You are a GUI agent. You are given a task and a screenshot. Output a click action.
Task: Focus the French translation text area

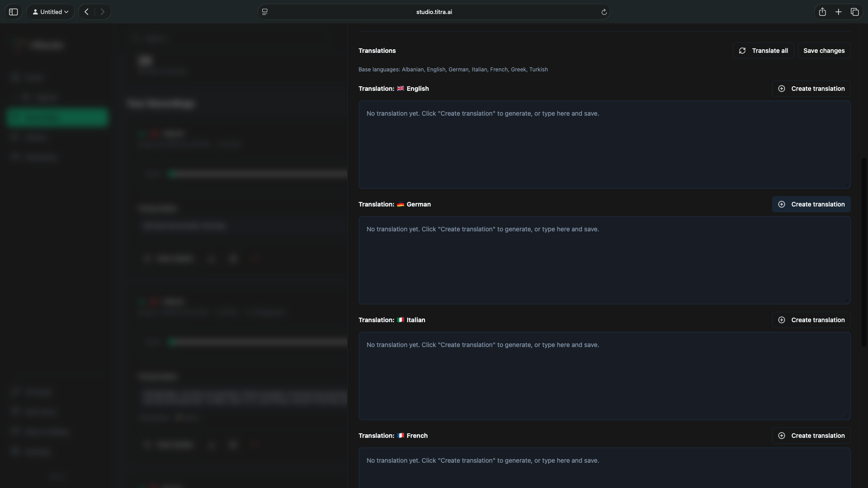pos(604,468)
